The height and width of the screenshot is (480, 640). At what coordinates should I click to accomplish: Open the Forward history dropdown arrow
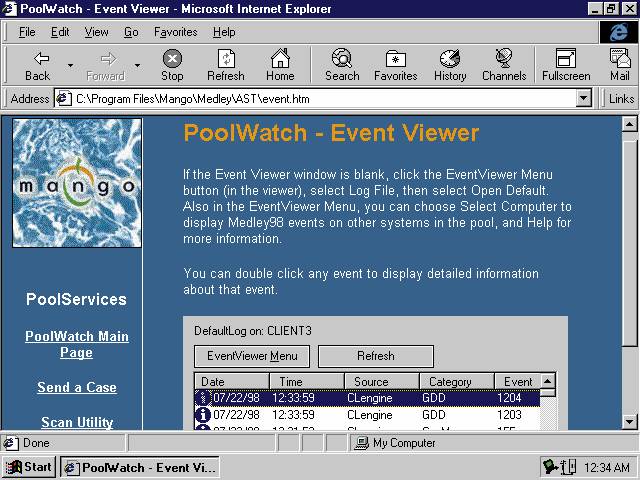click(x=137, y=65)
